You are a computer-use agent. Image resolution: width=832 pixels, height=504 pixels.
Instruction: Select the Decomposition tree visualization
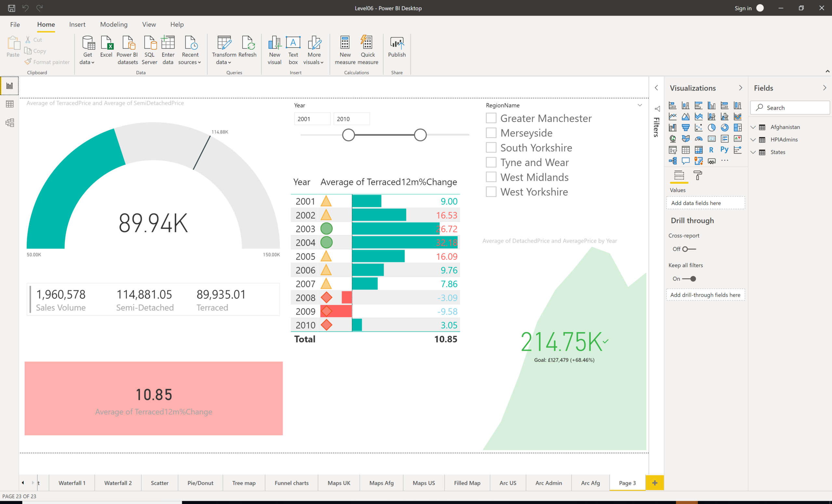click(673, 161)
